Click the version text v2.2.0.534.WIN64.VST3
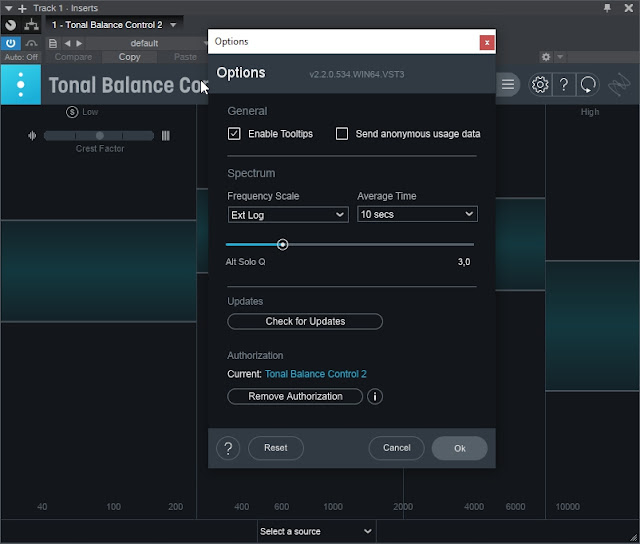The image size is (640, 544). (x=357, y=74)
